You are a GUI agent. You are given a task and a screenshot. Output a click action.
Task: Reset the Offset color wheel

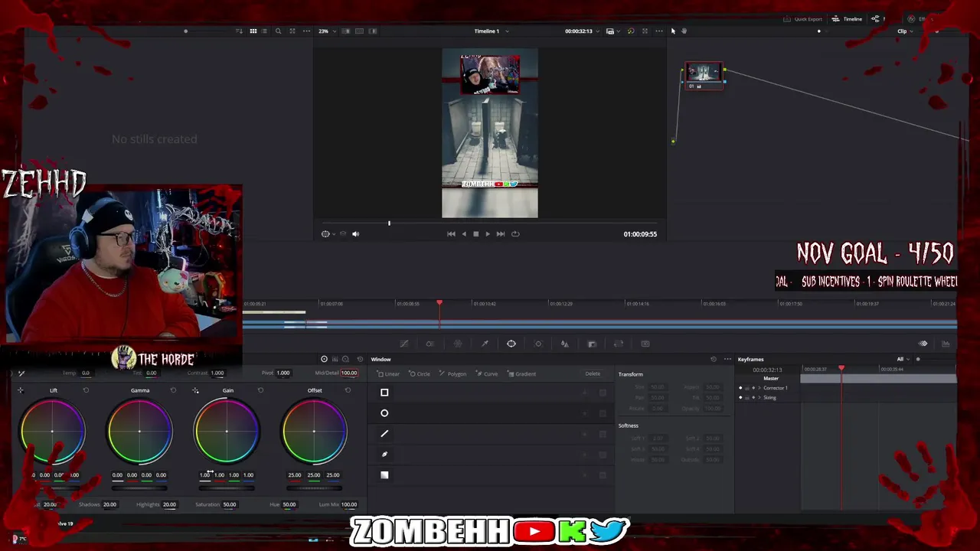coord(348,390)
